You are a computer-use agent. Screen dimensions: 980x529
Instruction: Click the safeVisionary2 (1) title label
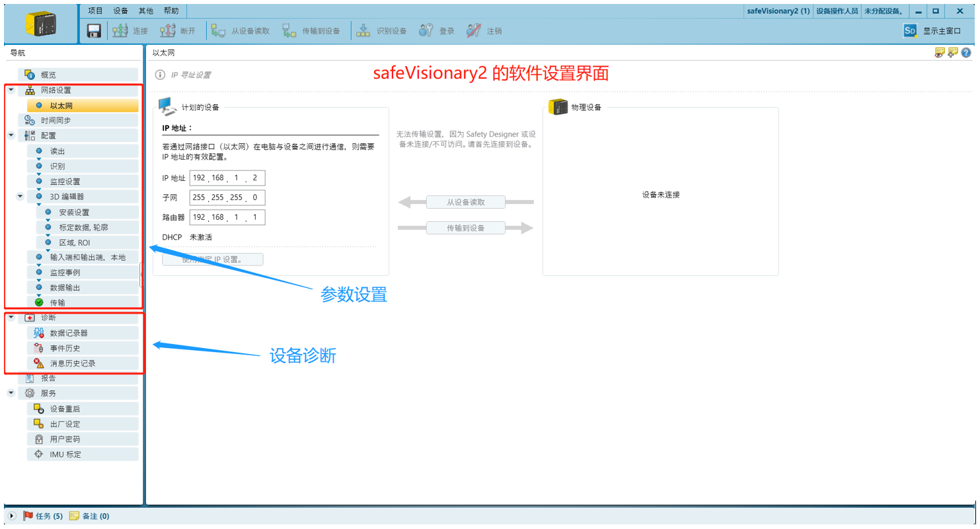pyautogui.click(x=778, y=11)
